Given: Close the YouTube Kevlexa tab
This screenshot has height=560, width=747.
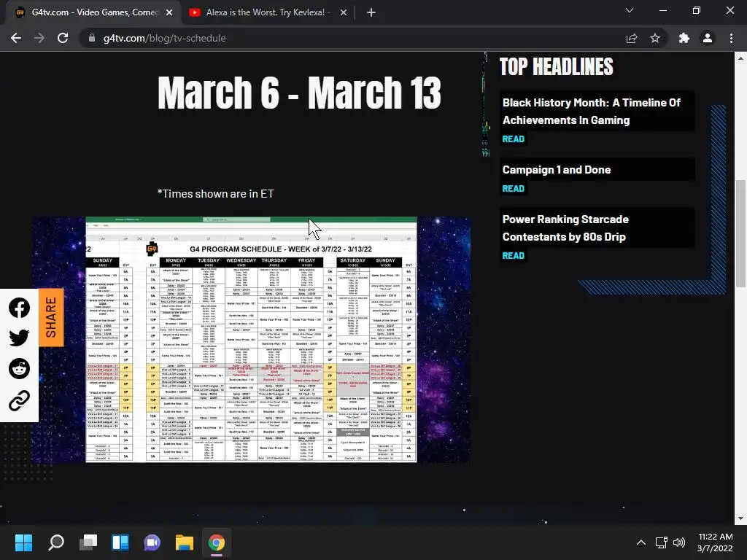Looking at the screenshot, I should (x=344, y=12).
